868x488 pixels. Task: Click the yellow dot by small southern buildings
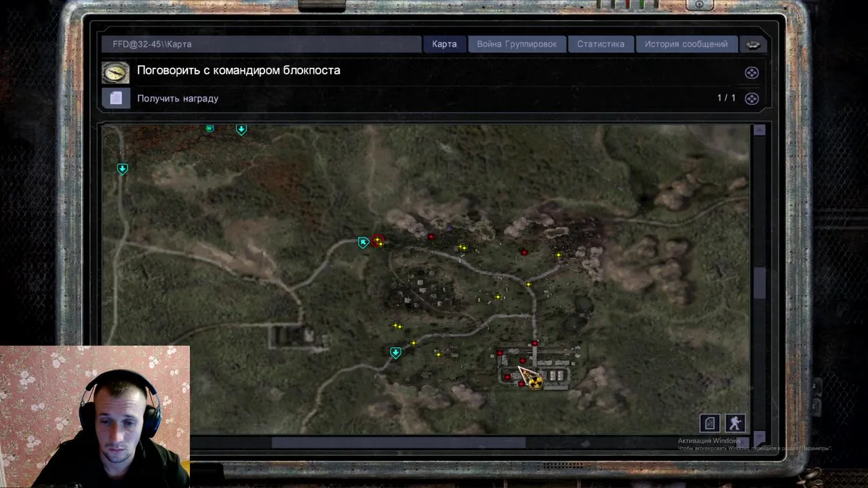pyautogui.click(x=438, y=354)
